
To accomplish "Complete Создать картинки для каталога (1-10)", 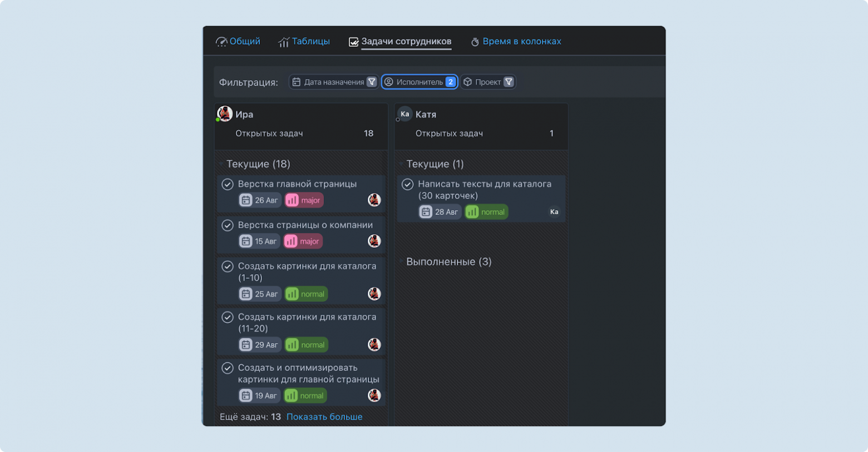I will pos(228,266).
